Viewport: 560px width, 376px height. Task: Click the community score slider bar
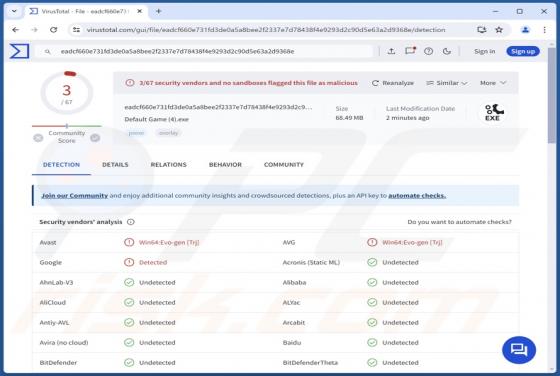pyautogui.click(x=67, y=126)
